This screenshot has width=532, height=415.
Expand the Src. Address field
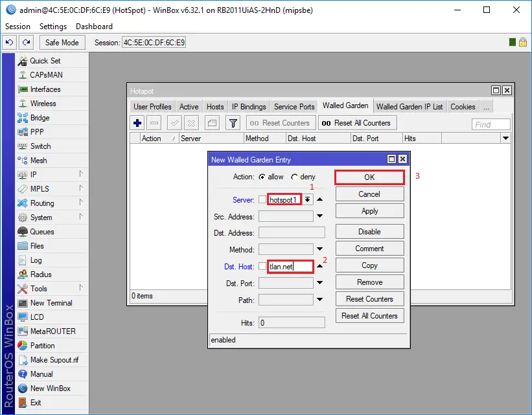tap(319, 216)
